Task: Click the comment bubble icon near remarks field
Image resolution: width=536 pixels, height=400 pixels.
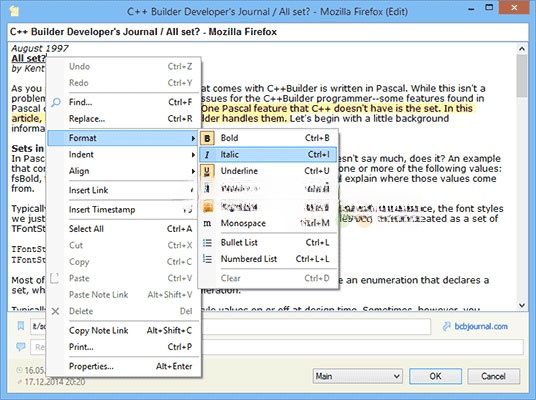Action: [21, 347]
